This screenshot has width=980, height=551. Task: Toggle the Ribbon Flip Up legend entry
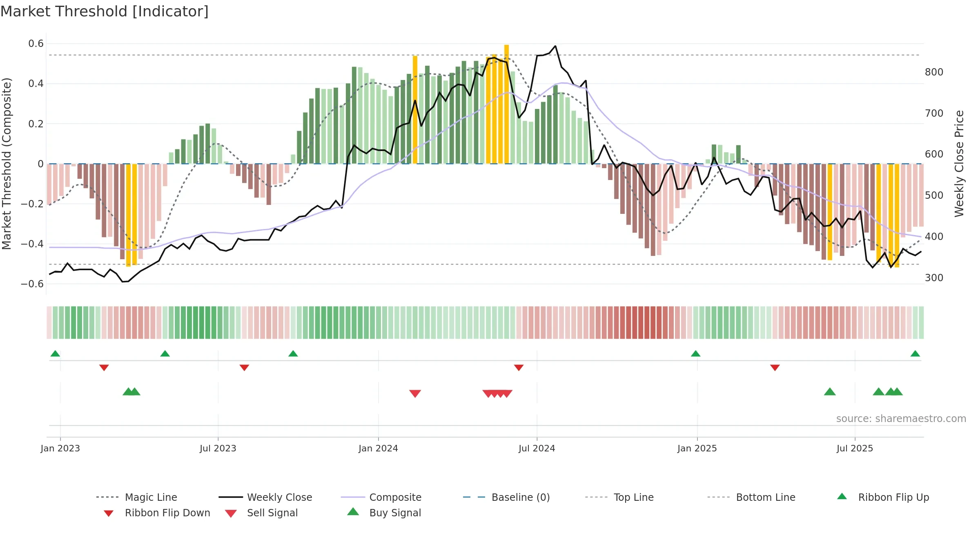pos(883,497)
